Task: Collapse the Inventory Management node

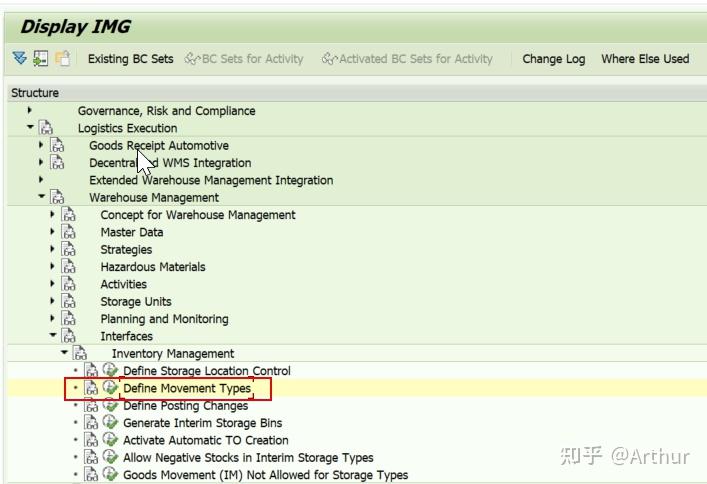Action: coord(64,353)
